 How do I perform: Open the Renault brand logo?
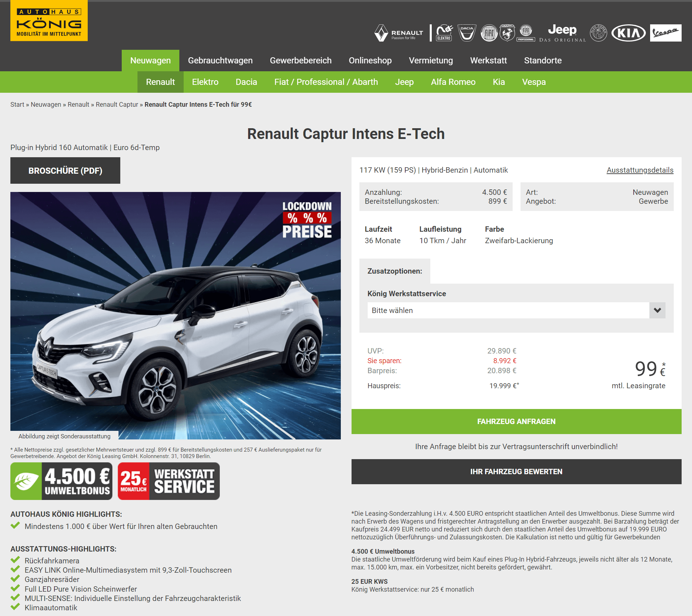pyautogui.click(x=399, y=33)
